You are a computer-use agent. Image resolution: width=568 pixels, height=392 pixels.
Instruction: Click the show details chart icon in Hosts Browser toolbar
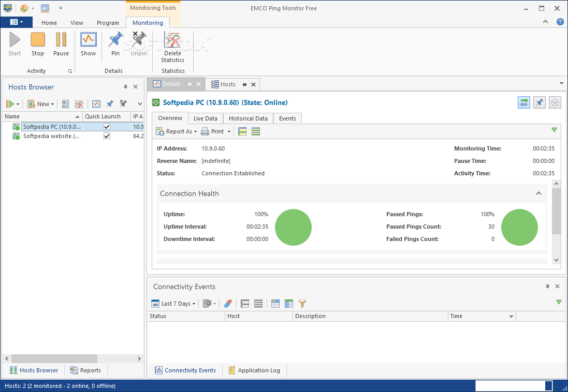click(x=96, y=104)
